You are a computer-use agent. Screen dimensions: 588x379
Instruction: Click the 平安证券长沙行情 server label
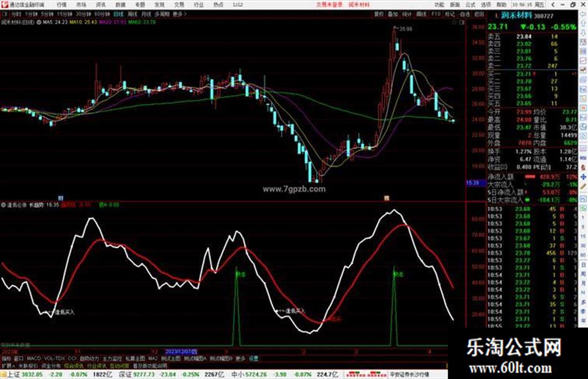409,374
